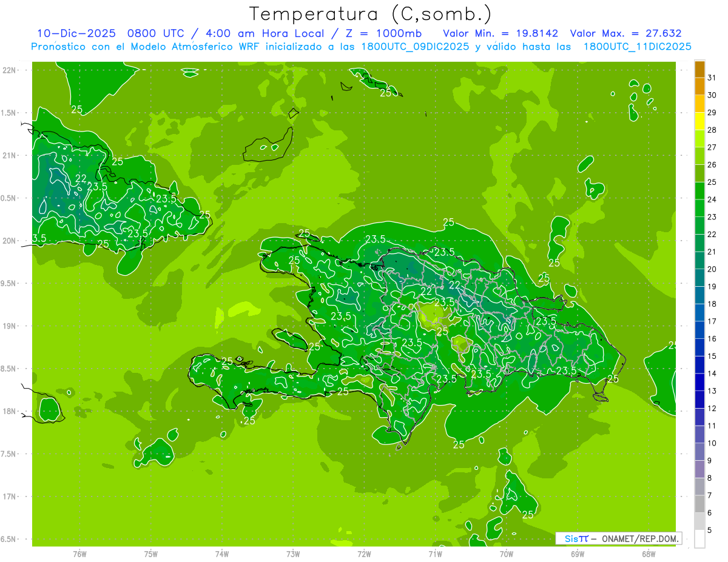Click the color scale number 27
The width and height of the screenshot is (728, 562).
click(712, 147)
